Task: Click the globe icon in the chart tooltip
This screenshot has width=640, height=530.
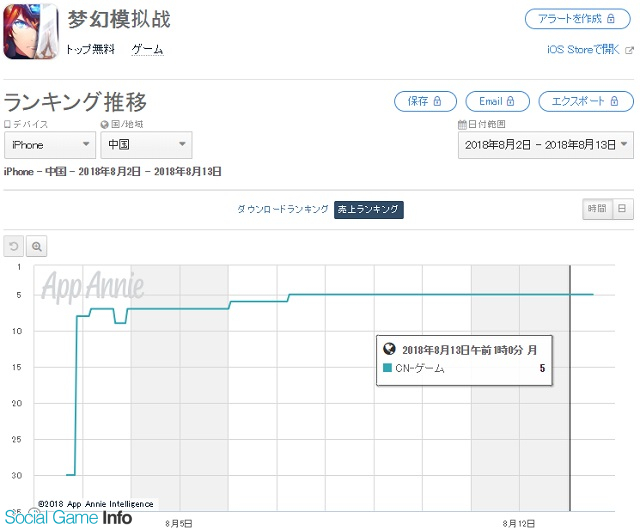Action: pyautogui.click(x=389, y=349)
